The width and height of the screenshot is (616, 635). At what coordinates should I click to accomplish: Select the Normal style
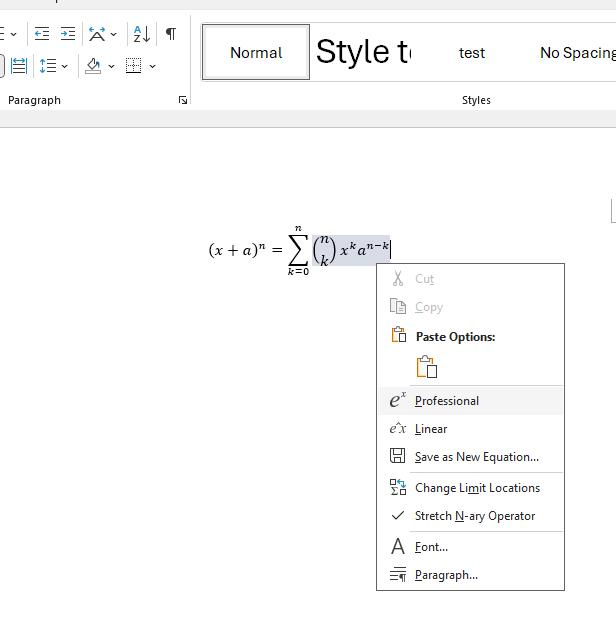pyautogui.click(x=256, y=52)
